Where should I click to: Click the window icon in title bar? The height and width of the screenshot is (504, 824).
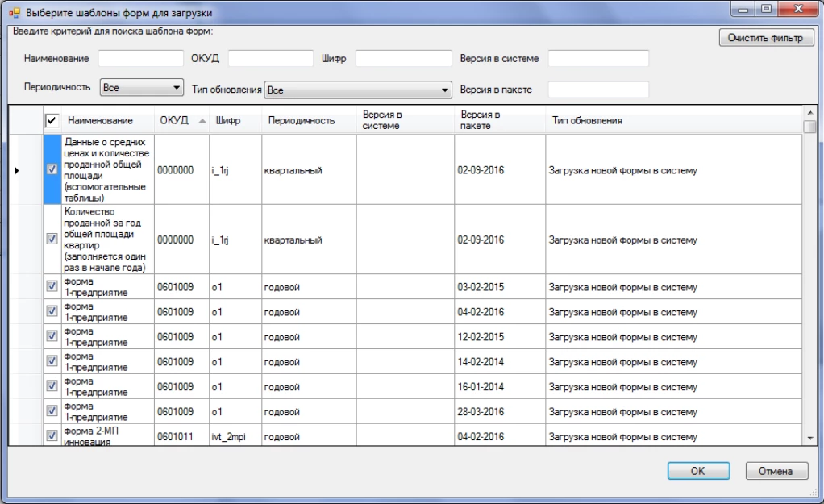(x=14, y=14)
